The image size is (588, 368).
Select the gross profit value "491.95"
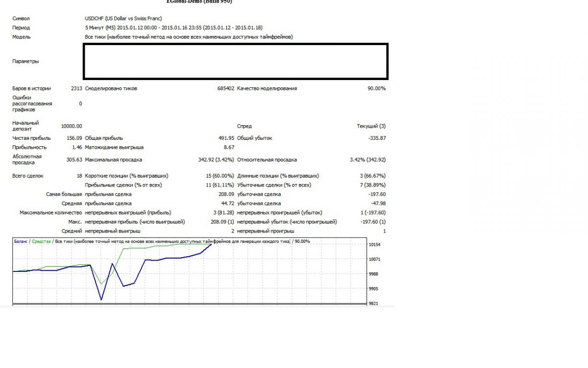click(x=227, y=138)
